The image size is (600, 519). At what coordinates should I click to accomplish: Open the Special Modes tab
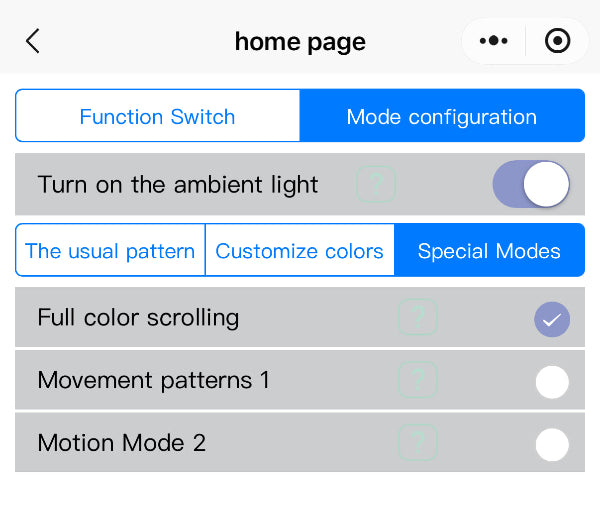point(489,250)
